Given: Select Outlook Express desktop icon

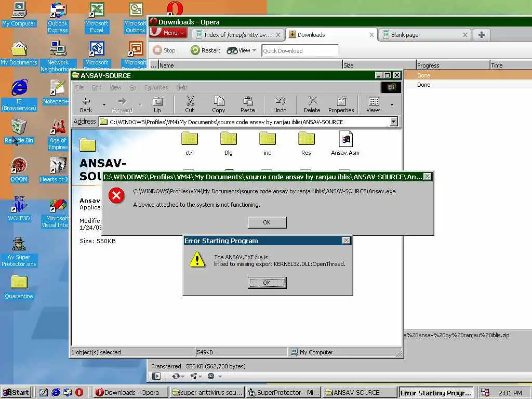Looking at the screenshot, I should (x=58, y=18).
